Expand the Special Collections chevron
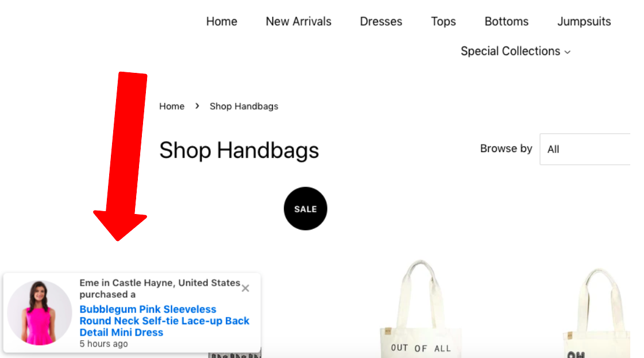This screenshot has height=358, width=644. point(568,52)
